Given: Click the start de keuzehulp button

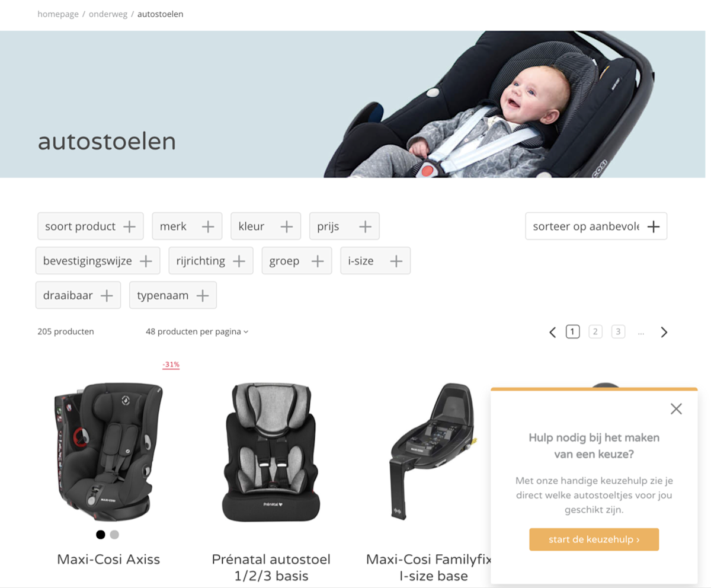Looking at the screenshot, I should click(594, 539).
